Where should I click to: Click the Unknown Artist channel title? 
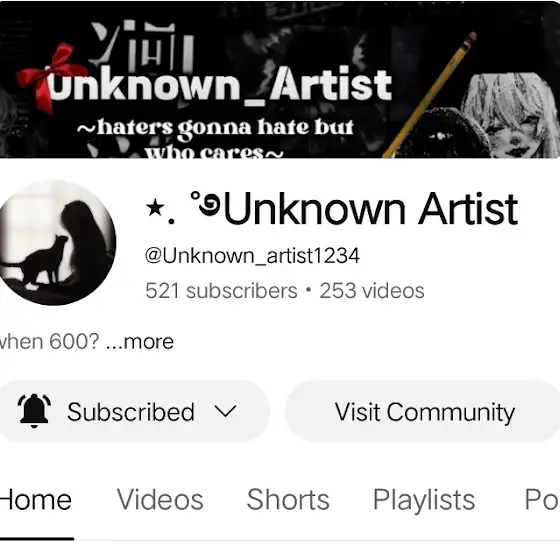pyautogui.click(x=371, y=209)
